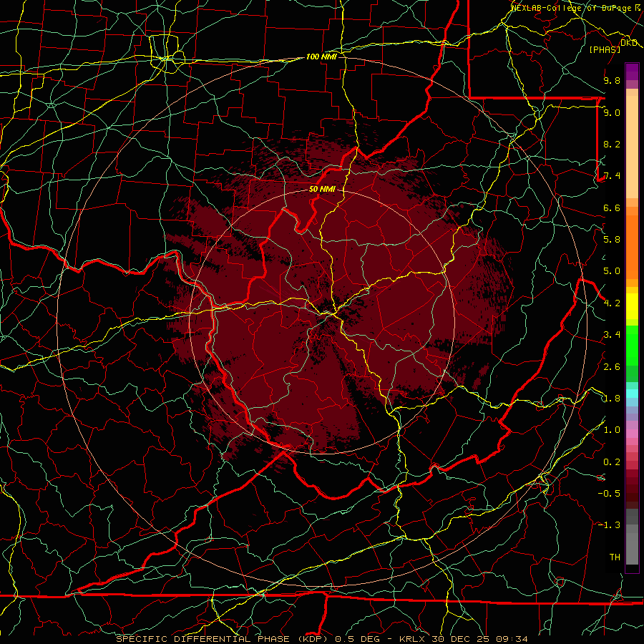Image resolution: width=644 pixels, height=644 pixels.
Task: Click the 8.2 value on the scale
Action: (x=612, y=144)
